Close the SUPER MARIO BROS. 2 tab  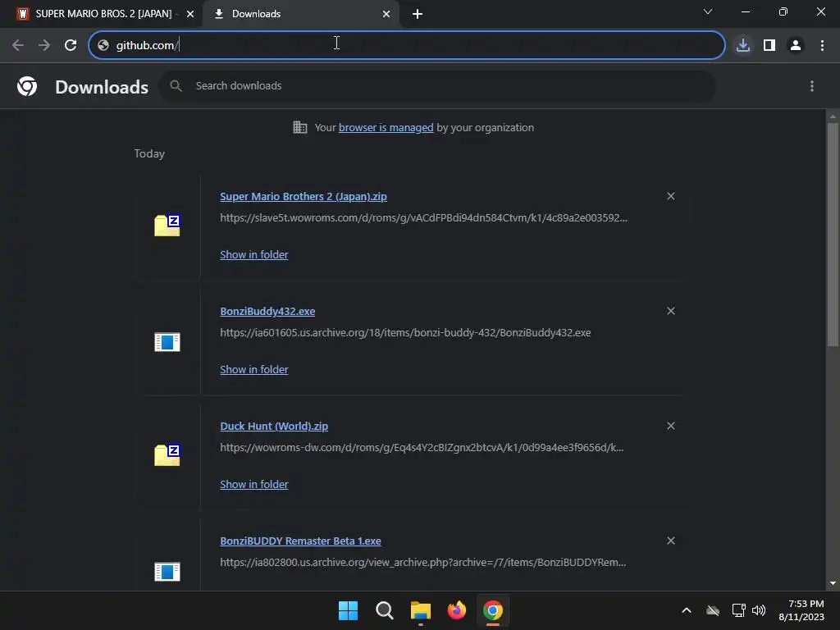click(190, 14)
